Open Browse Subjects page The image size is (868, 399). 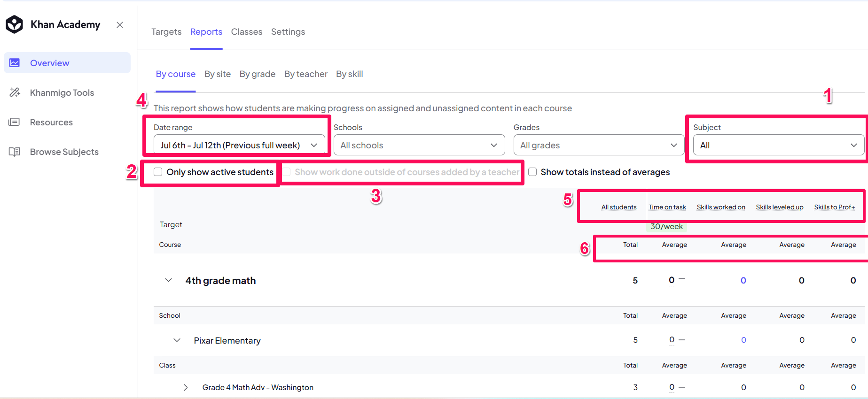tap(64, 152)
